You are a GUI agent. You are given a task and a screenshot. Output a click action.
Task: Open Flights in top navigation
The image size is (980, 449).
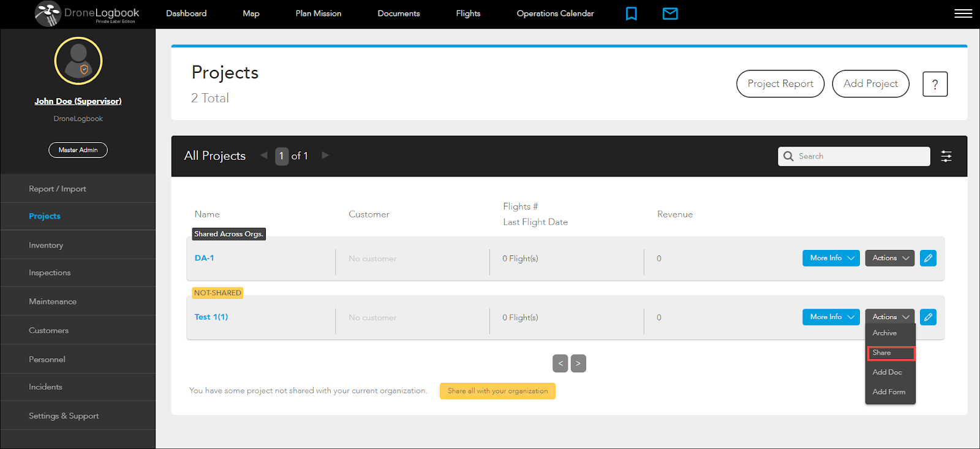[468, 13]
